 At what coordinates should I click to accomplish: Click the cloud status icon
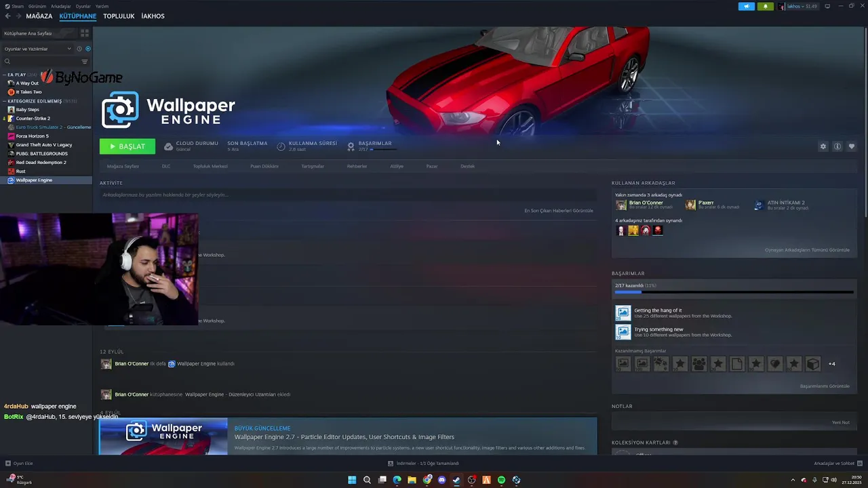[x=168, y=146]
